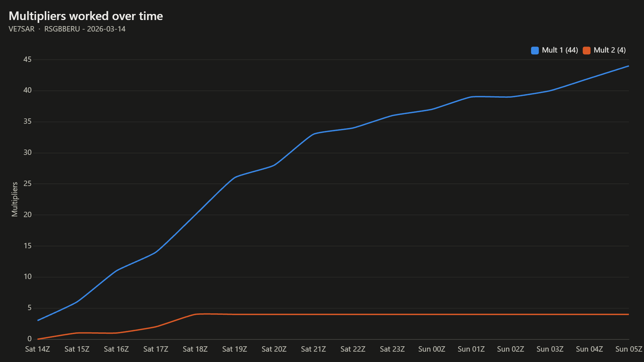Screen dimensions: 644x362
Task: Click the blue line's endpoint at Sun 05Z
Action: [628, 66]
